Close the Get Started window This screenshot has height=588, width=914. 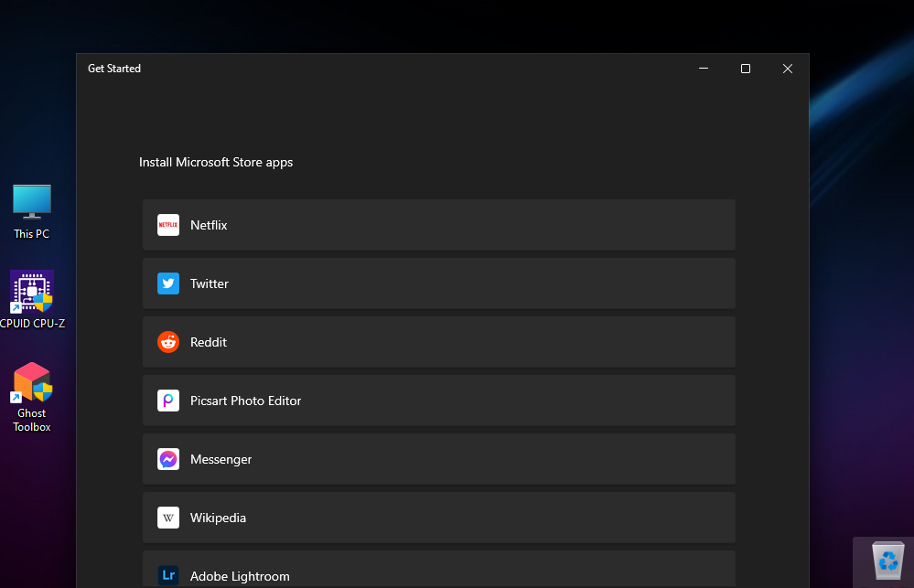coord(788,69)
